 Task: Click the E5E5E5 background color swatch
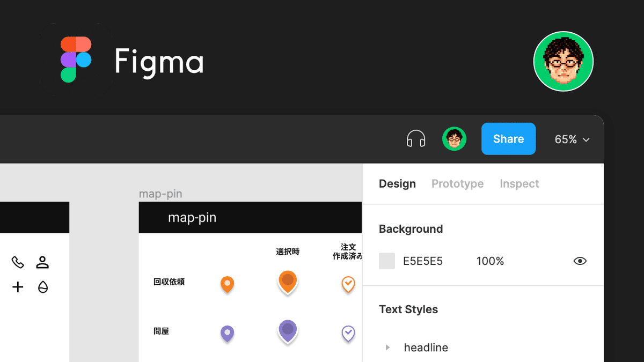(x=387, y=261)
